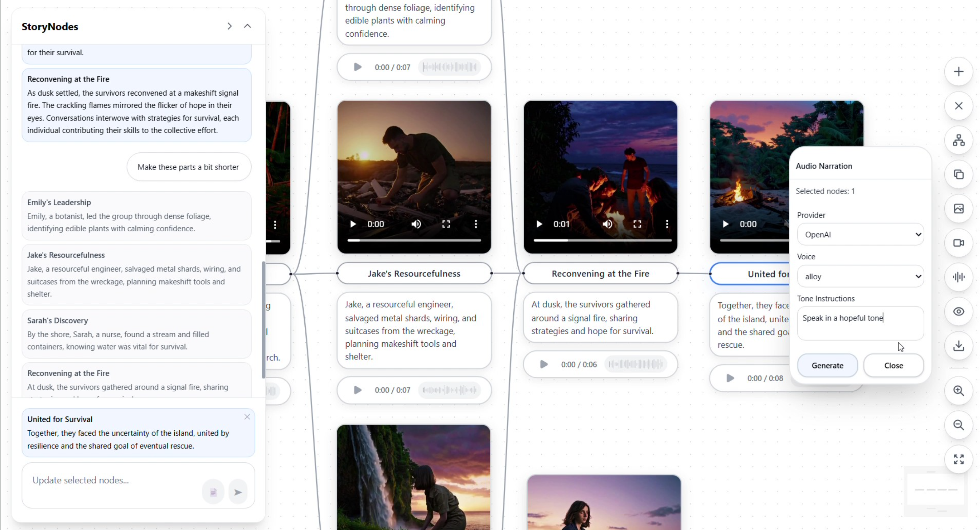Screen dimensions: 980x530
Task: Mute the Jake's Resourcefulness video
Action: pos(416,224)
